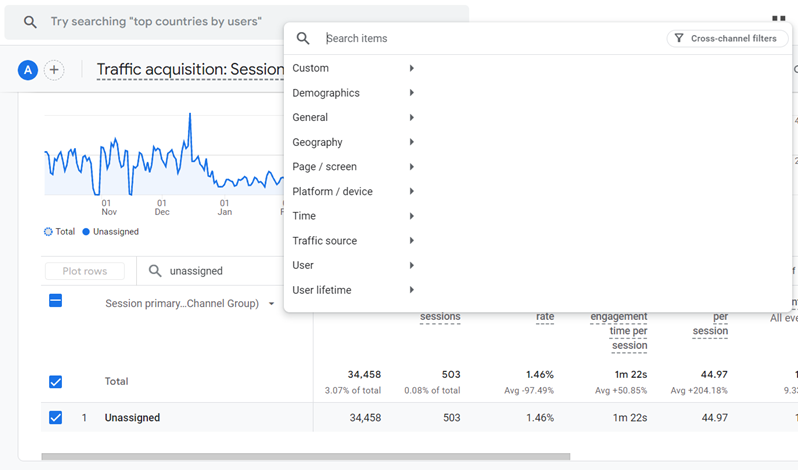Expand the General submenu arrow
Image resolution: width=798 pixels, height=470 pixels.
coord(411,118)
